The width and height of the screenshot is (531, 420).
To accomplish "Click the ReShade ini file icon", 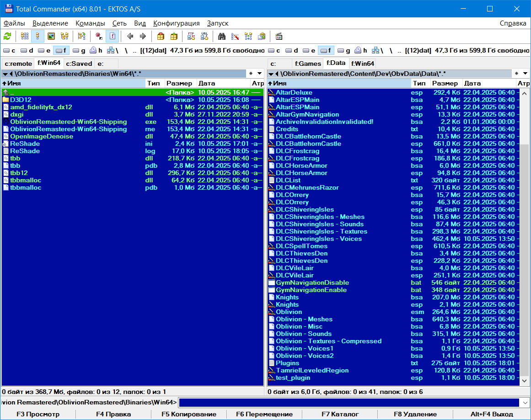I will pyautogui.click(x=6, y=144).
